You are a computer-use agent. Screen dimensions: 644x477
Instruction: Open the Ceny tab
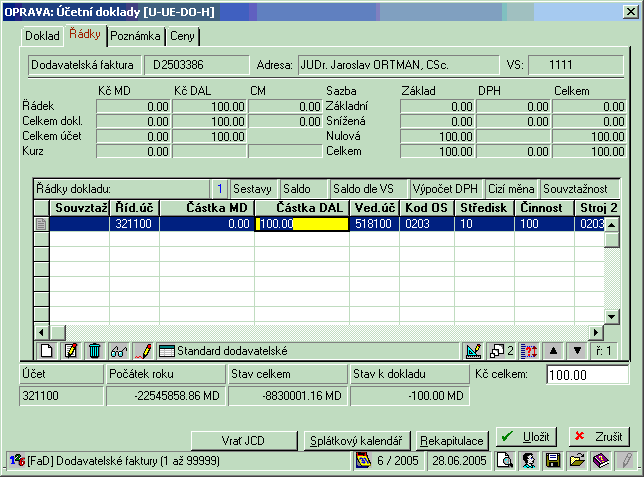(x=182, y=36)
